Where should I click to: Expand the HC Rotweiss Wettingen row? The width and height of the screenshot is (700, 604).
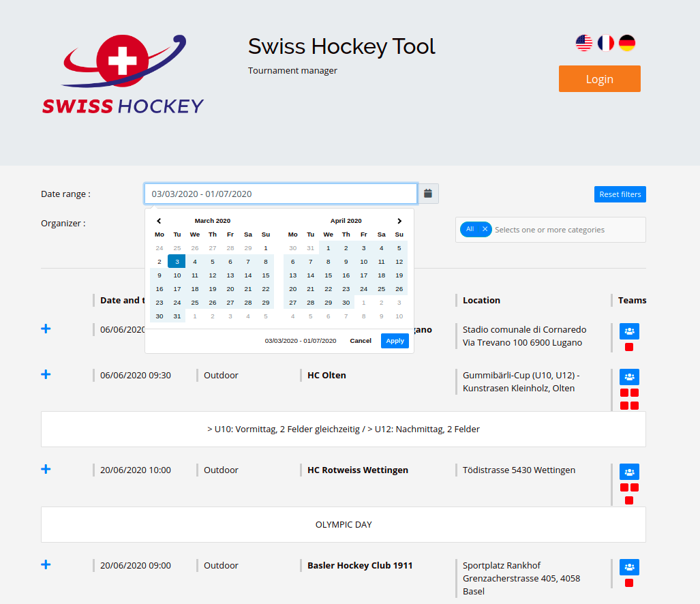46,469
